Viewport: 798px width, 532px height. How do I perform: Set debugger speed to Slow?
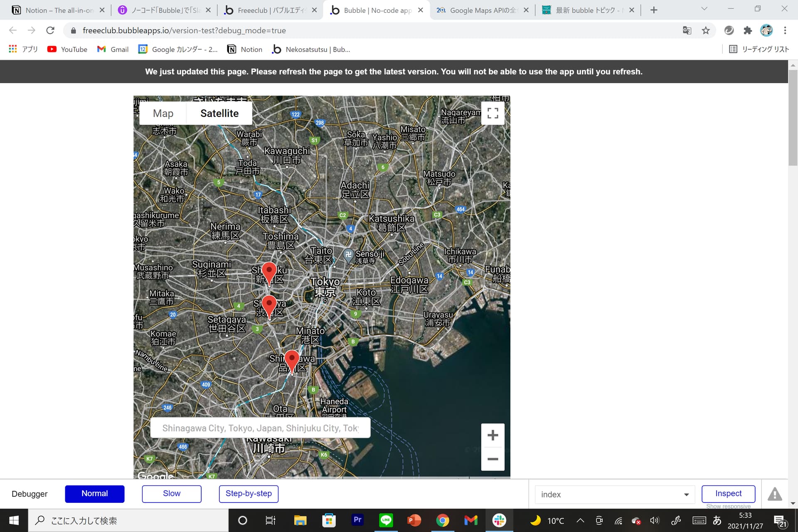172,494
